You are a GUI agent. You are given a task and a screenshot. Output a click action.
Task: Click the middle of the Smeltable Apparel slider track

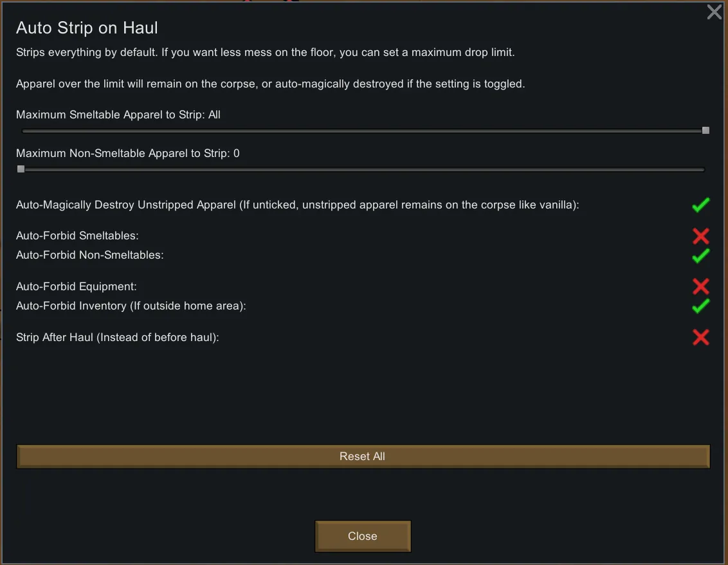[x=363, y=131]
